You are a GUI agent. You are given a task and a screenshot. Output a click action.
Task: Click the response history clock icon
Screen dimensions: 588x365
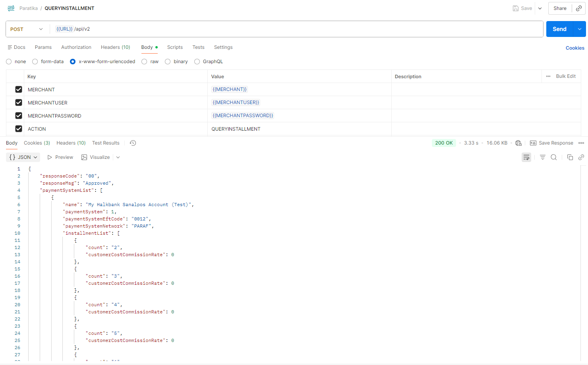click(133, 143)
